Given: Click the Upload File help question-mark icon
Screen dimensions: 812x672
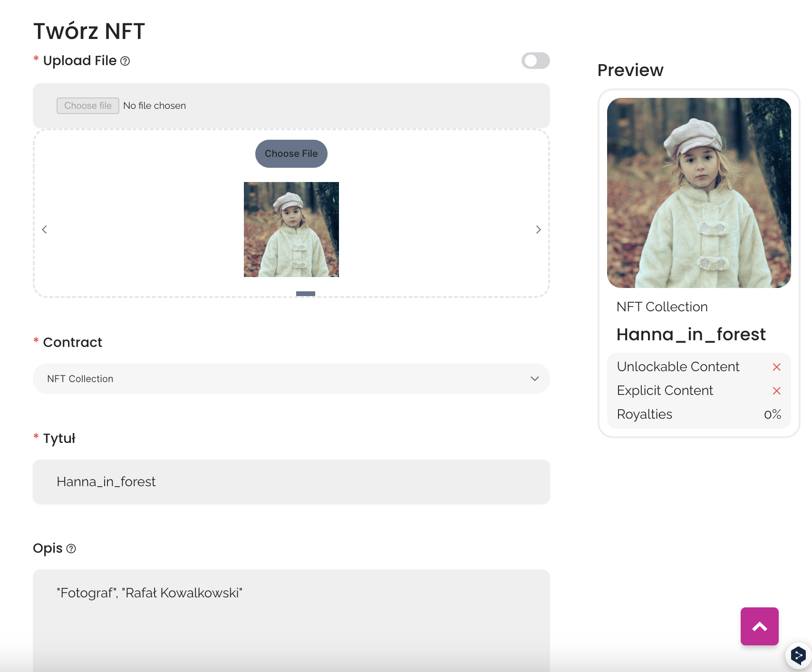Looking at the screenshot, I should click(x=125, y=61).
